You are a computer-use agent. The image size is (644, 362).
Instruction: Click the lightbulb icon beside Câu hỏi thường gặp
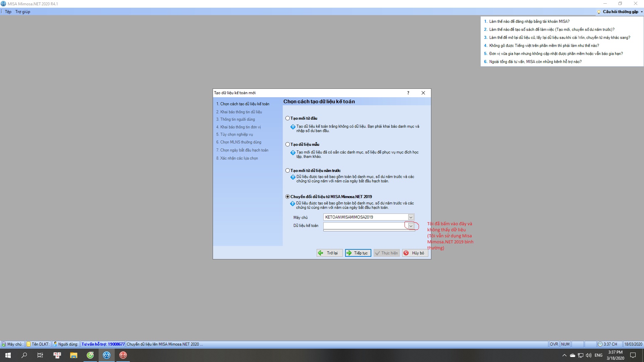point(599,12)
